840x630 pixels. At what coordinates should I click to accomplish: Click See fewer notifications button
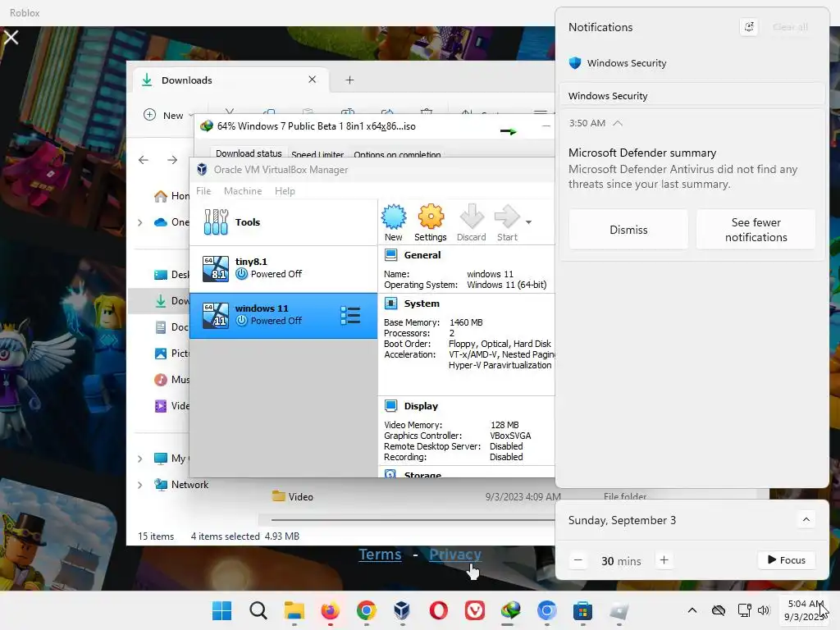click(x=756, y=230)
